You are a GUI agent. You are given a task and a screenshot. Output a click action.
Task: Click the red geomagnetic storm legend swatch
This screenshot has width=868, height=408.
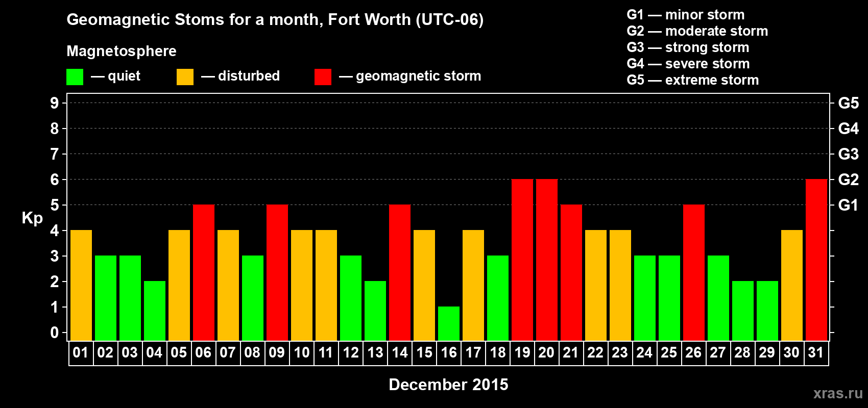pos(323,77)
